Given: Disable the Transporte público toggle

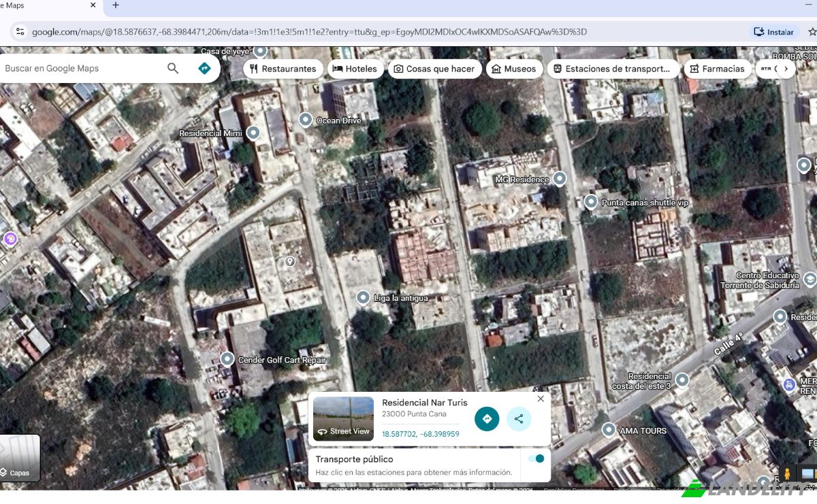Looking at the screenshot, I should [x=536, y=459].
